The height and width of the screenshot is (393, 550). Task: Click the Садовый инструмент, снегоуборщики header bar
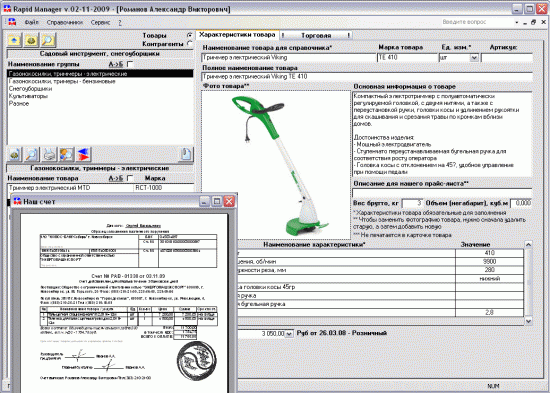pos(100,54)
